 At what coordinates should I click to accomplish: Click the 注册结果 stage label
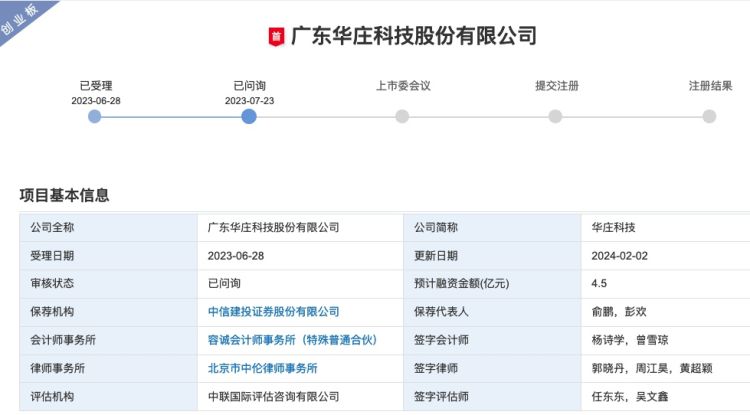[x=710, y=86]
